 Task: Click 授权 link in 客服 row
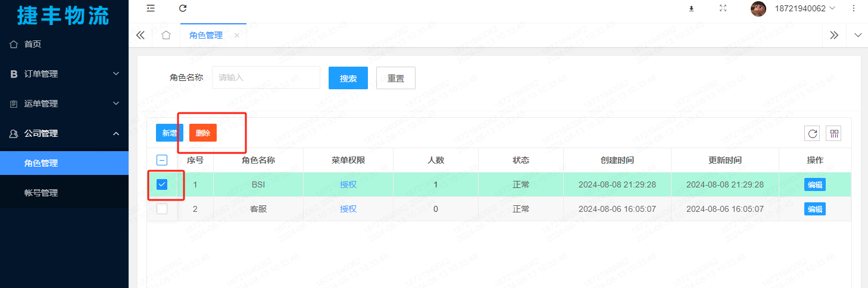coord(348,209)
